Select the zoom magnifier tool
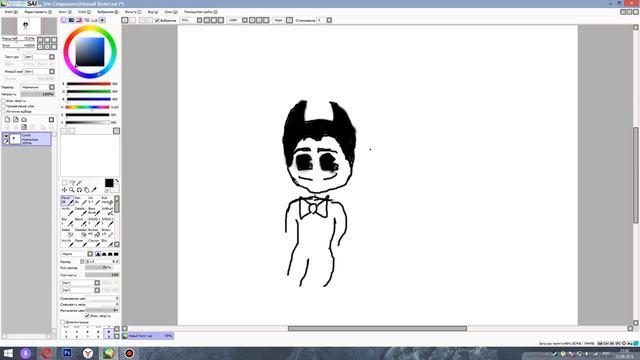Viewport: 640px width, 360px height. click(x=72, y=190)
